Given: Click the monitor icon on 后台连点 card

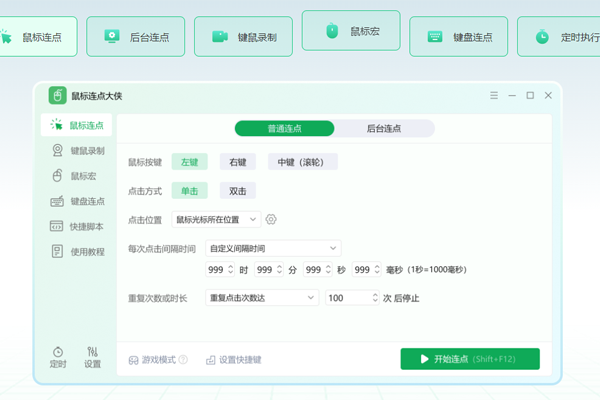Looking at the screenshot, I should coord(112,36).
